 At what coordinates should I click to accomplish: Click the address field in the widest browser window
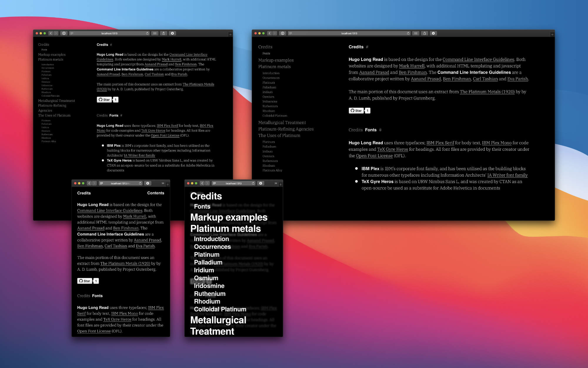coord(349,33)
